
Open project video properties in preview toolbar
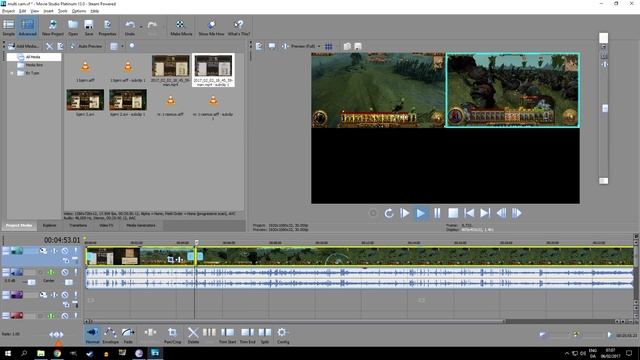tap(259, 46)
